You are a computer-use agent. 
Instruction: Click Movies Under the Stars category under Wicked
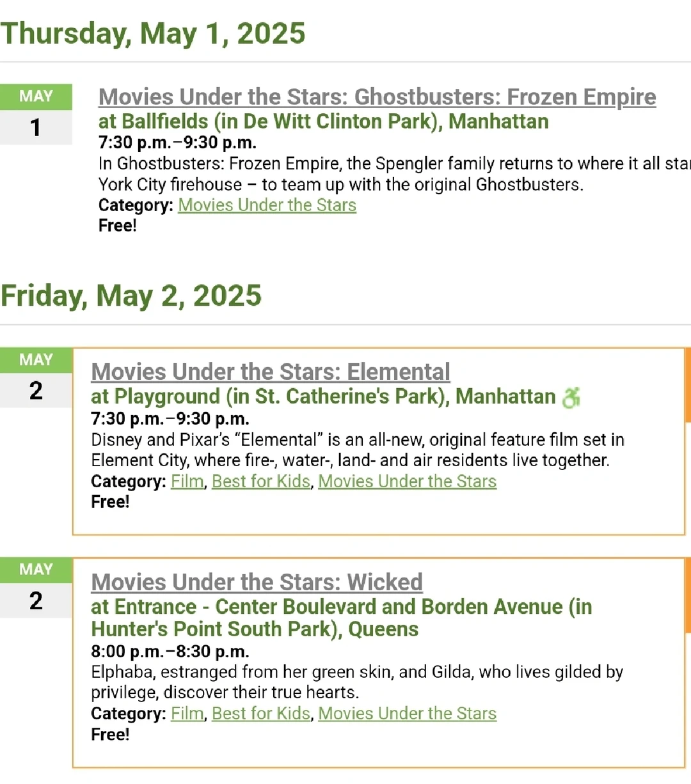pos(408,714)
